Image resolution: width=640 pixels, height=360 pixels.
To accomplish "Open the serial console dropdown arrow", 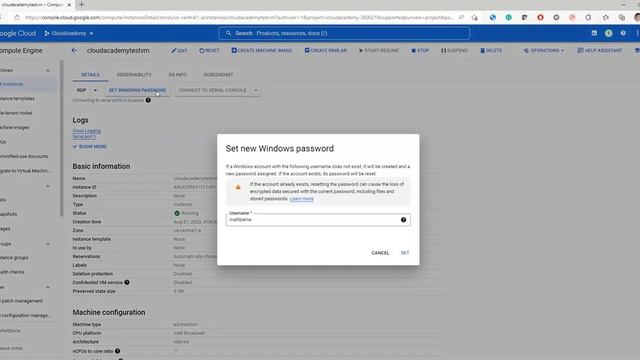I will pyautogui.click(x=256, y=90).
